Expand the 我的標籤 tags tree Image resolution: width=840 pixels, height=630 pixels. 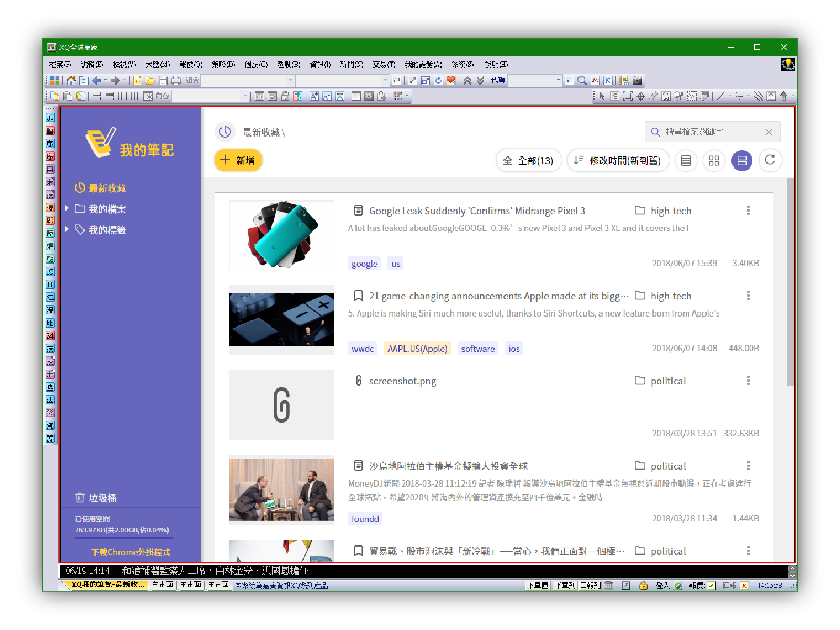pyautogui.click(x=67, y=229)
